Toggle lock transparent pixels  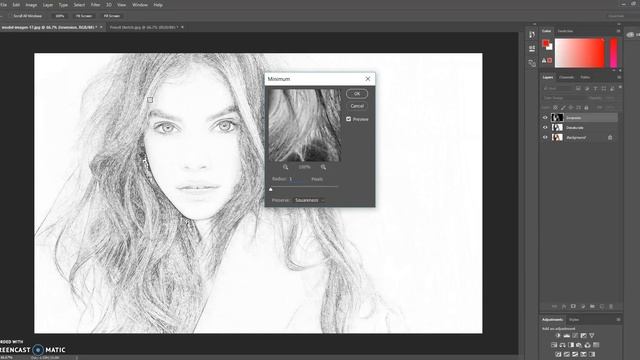(x=556, y=108)
